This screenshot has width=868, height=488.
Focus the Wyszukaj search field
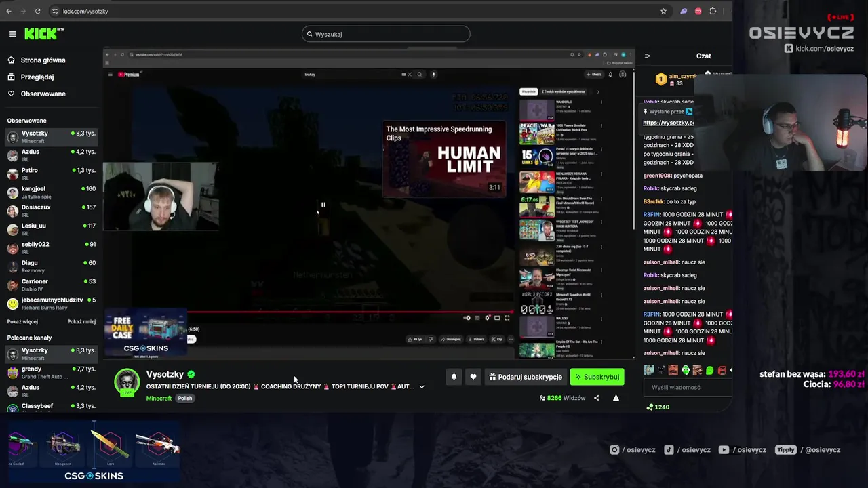pyautogui.click(x=386, y=34)
